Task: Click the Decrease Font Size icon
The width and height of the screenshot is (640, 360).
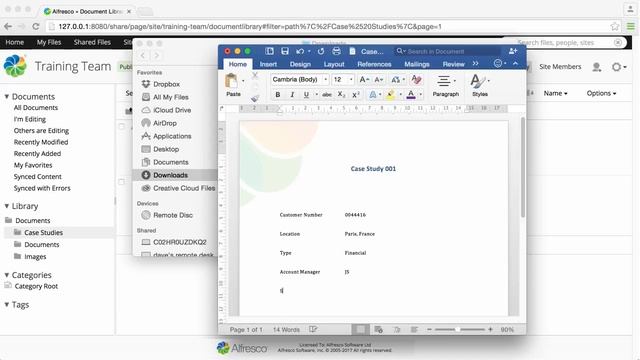Action: pyautogui.click(x=379, y=80)
